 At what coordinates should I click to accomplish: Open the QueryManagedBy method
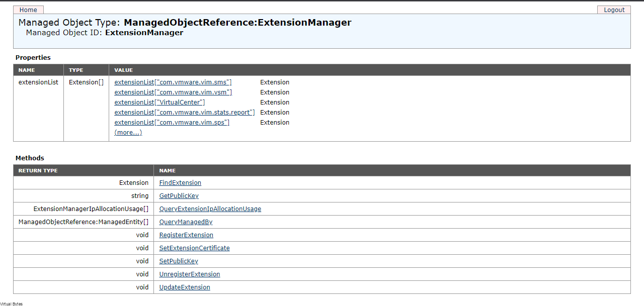click(186, 222)
